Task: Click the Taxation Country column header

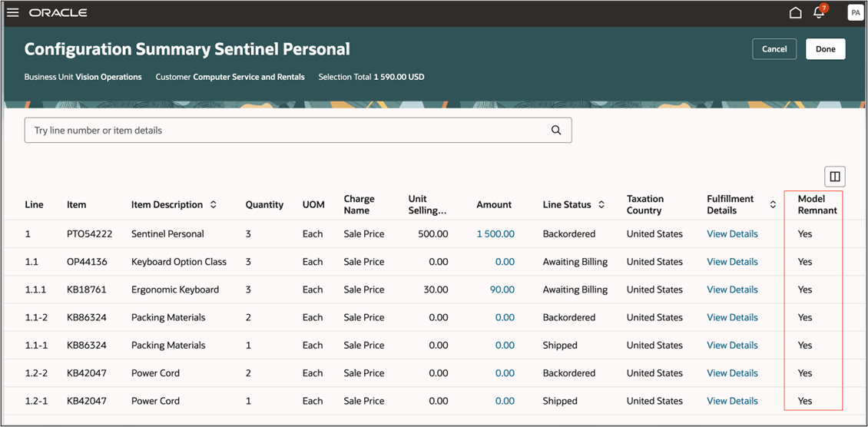Action: pos(645,204)
